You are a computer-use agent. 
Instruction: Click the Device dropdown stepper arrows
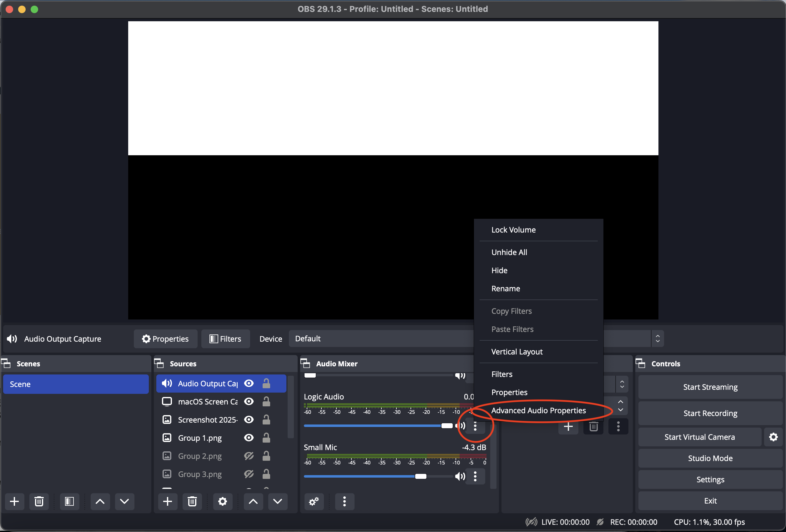(658, 339)
